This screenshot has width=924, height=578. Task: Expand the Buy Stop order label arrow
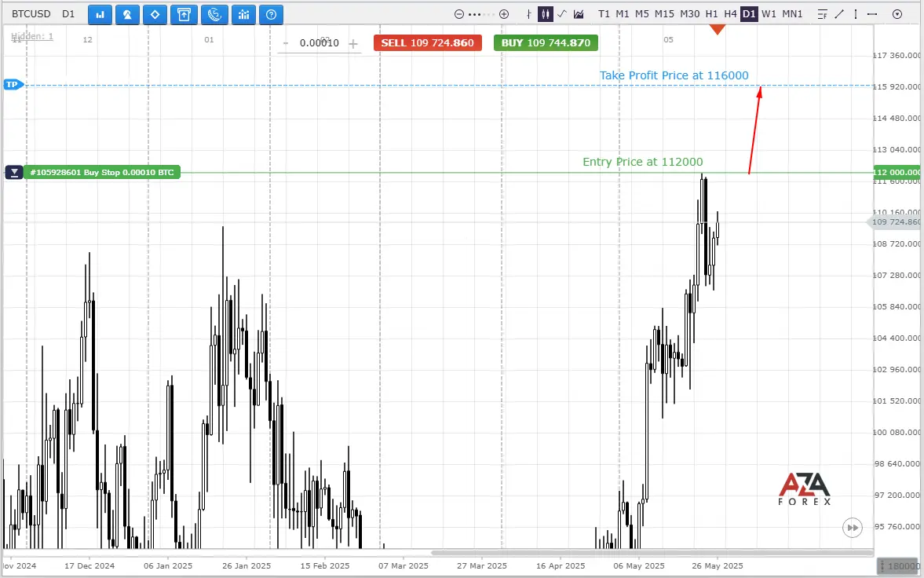point(14,172)
